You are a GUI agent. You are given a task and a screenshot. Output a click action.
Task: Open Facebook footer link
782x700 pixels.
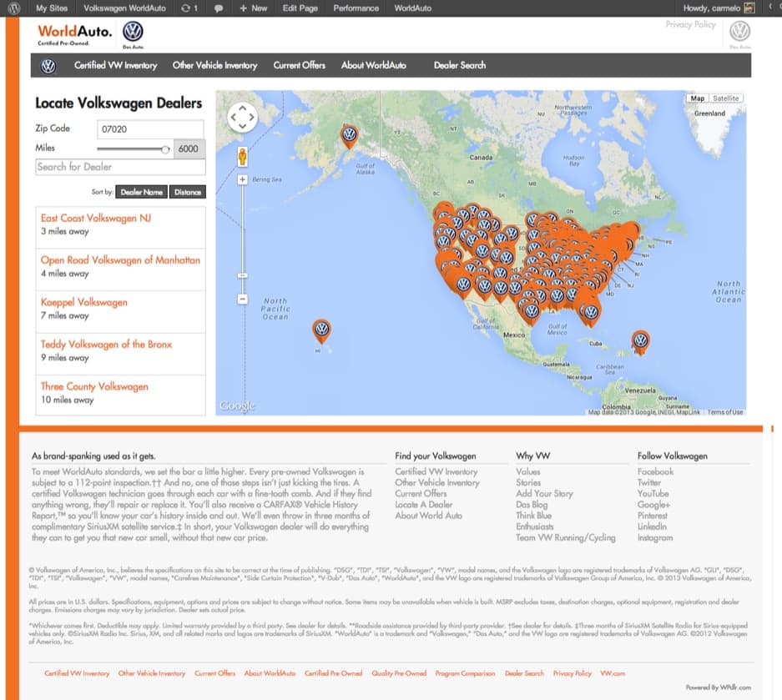click(655, 471)
